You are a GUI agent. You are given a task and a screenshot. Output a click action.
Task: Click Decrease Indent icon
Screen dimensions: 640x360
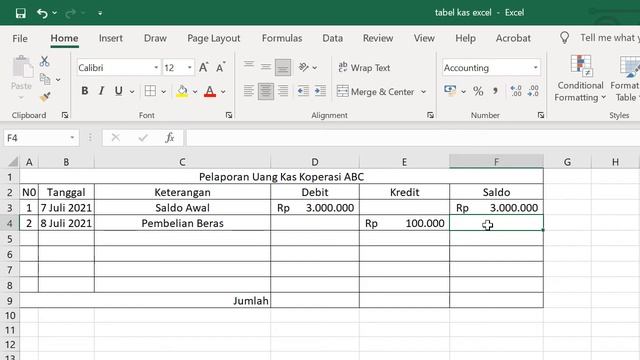(x=303, y=91)
